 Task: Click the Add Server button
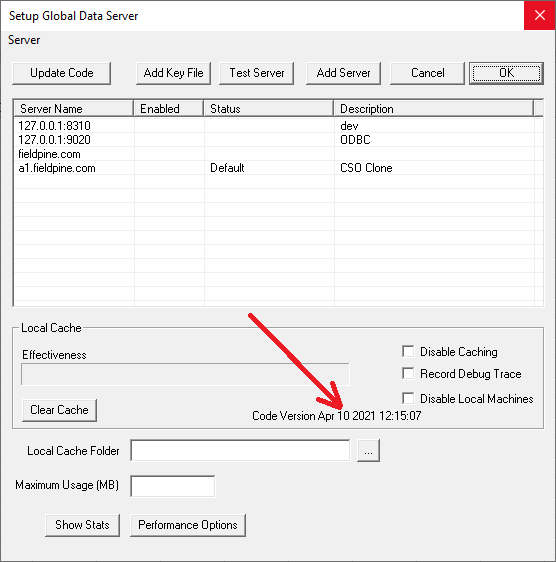(x=343, y=73)
